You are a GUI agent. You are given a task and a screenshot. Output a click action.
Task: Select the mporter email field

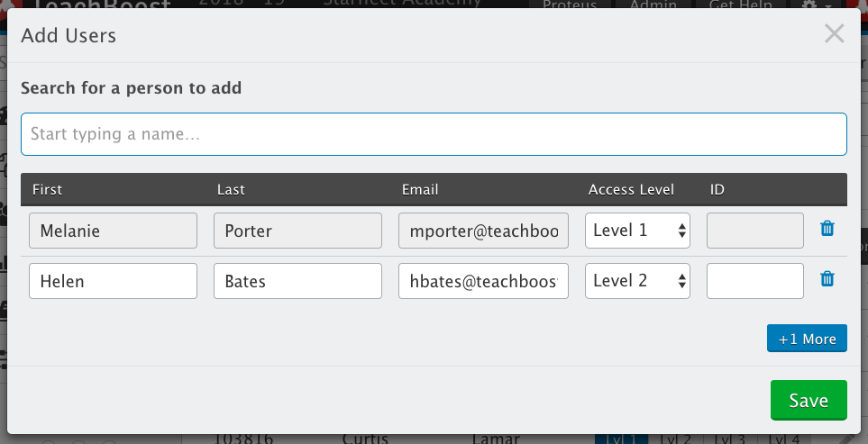tap(483, 231)
